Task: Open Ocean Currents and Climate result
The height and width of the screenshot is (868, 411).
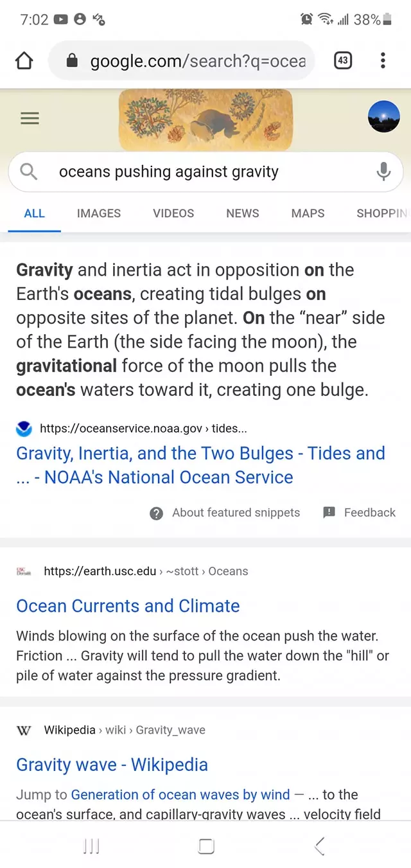Action: 128,606
